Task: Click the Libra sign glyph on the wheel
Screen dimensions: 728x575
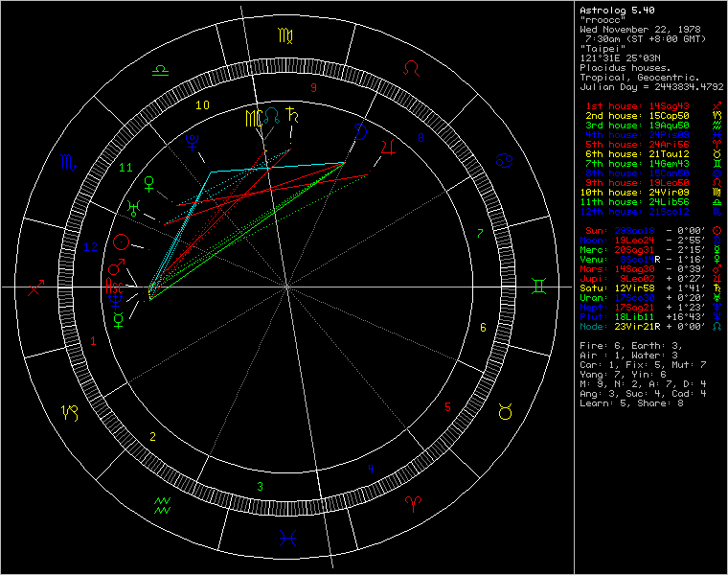Action: [160, 71]
